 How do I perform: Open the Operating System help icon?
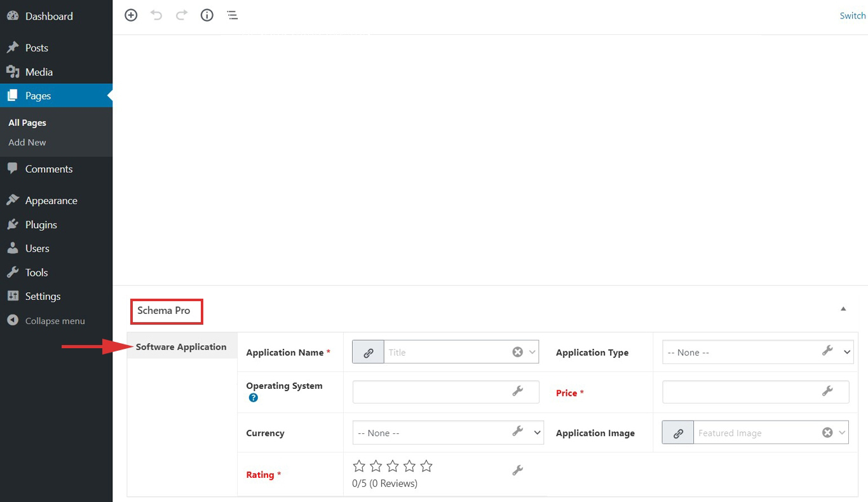(253, 398)
